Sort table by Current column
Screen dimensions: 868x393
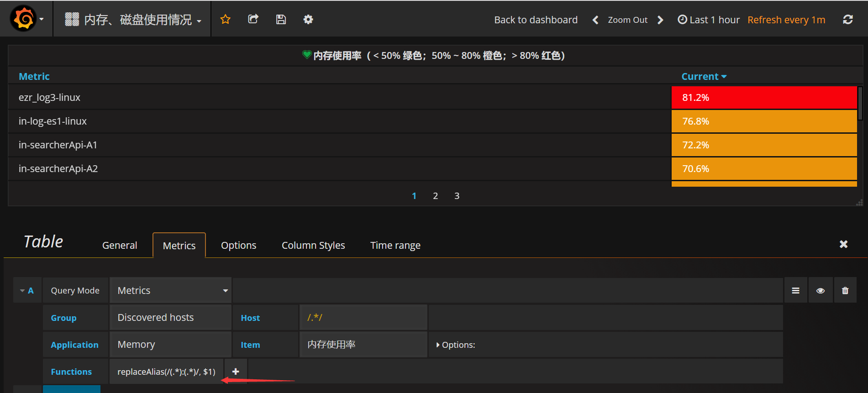pos(704,76)
